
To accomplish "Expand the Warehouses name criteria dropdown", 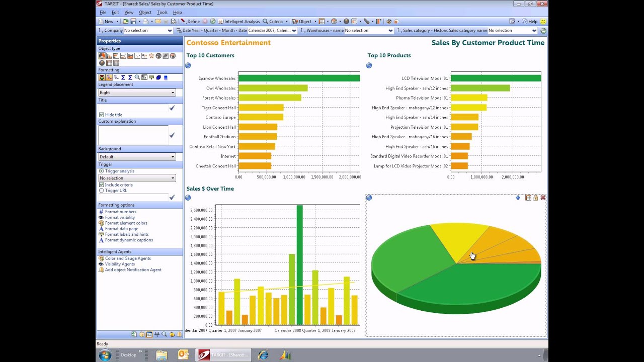I will pyautogui.click(x=390, y=31).
